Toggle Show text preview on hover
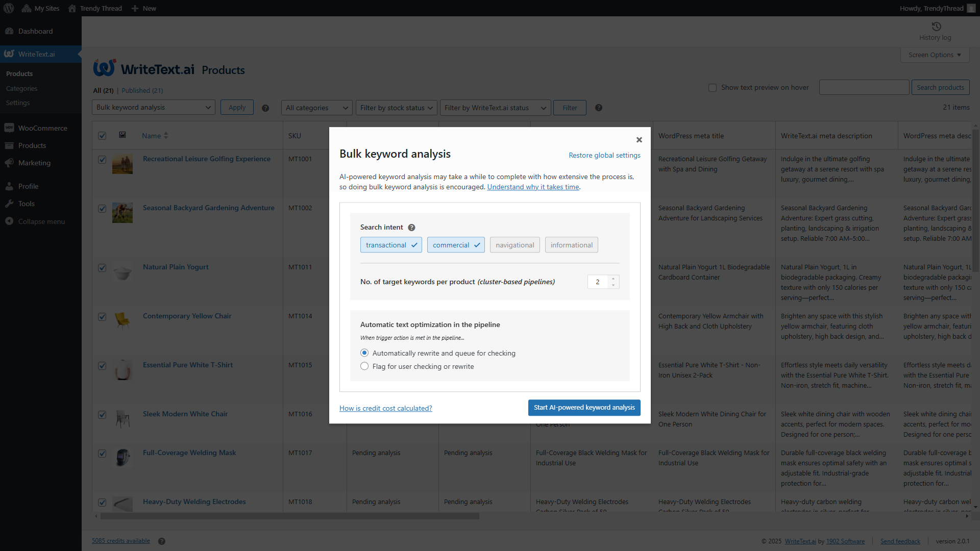The width and height of the screenshot is (980, 551). [x=713, y=88]
